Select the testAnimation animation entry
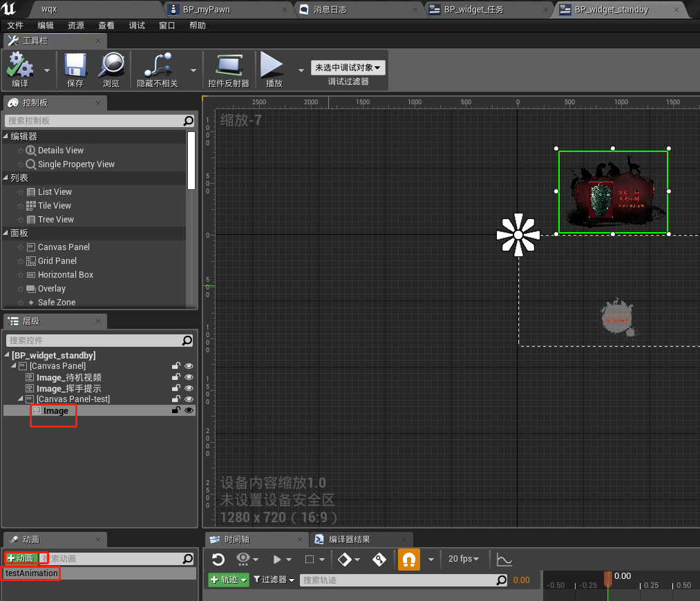This screenshot has height=601, width=700. pos(30,573)
